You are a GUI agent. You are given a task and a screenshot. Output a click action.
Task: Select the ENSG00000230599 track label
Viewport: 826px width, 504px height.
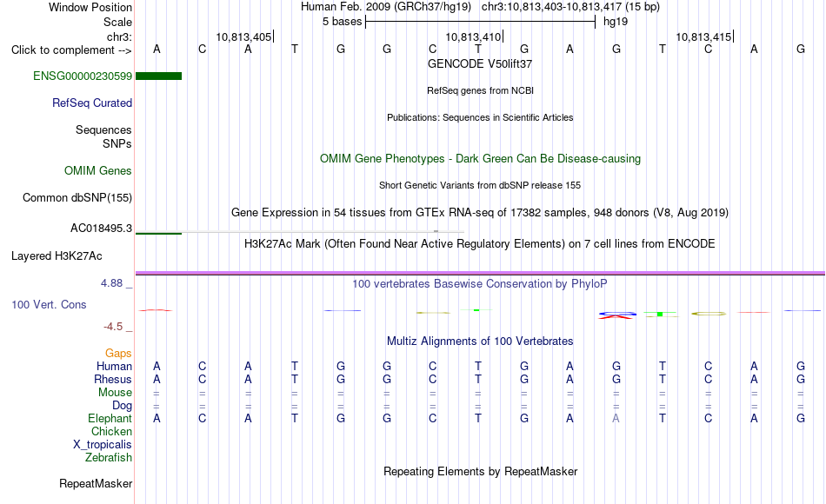pos(83,76)
